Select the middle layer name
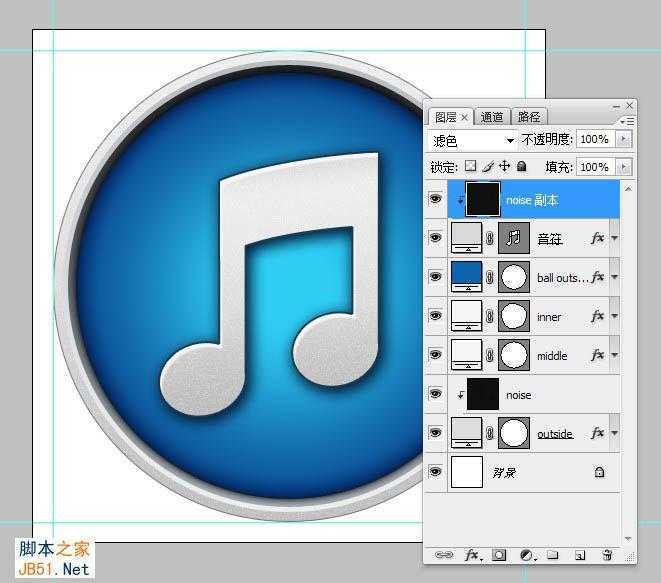Viewport: 661px width, 583px height. click(x=552, y=356)
